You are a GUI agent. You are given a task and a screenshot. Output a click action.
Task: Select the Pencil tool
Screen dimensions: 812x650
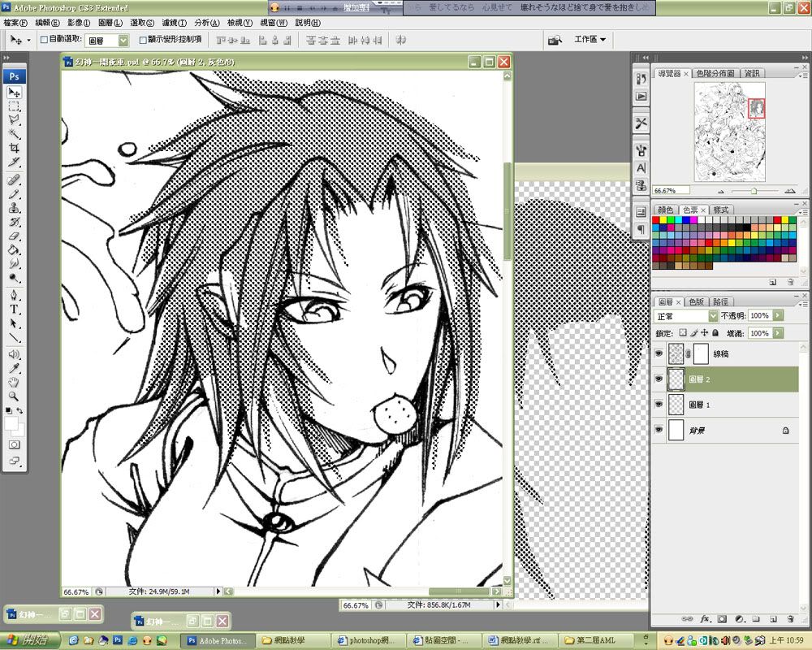[x=14, y=194]
